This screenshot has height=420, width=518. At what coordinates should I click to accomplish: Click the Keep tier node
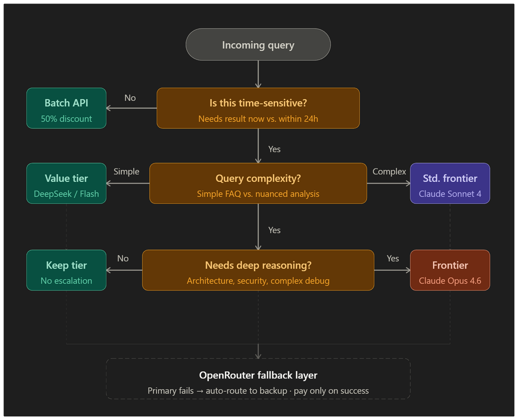pos(66,270)
